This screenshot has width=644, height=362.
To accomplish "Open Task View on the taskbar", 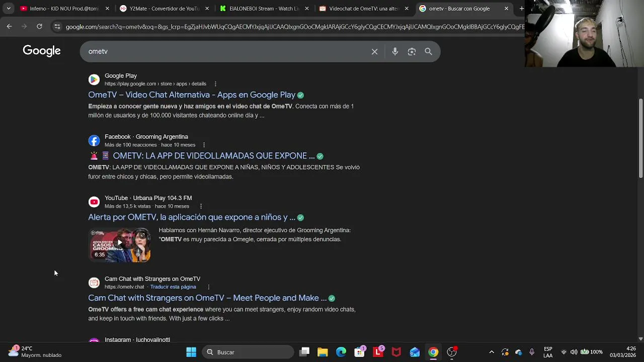I will (304, 352).
